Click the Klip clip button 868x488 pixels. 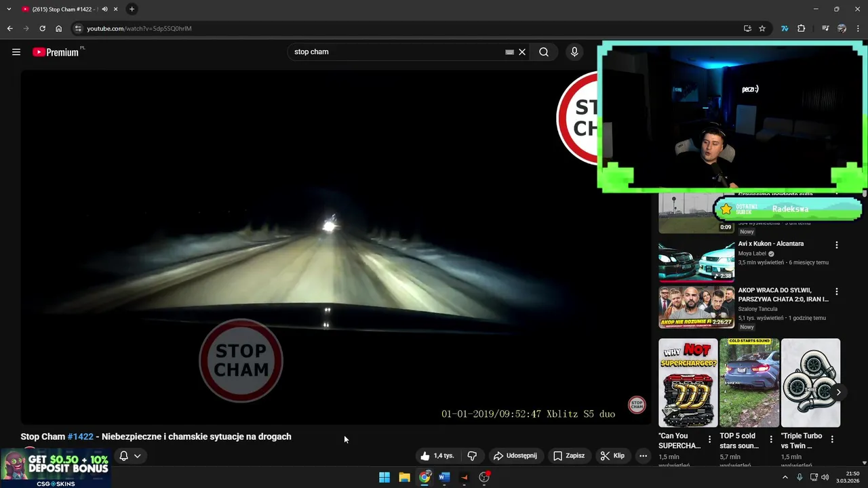click(612, 455)
